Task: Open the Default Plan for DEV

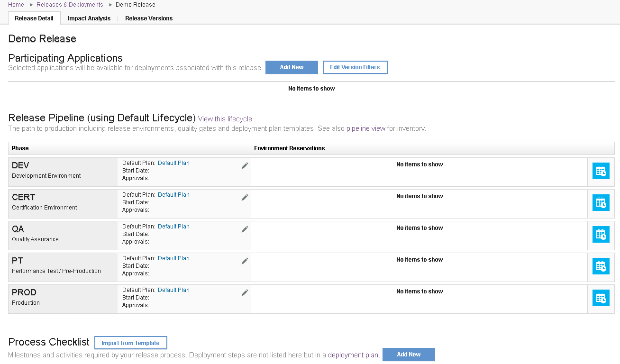Action: [173, 163]
